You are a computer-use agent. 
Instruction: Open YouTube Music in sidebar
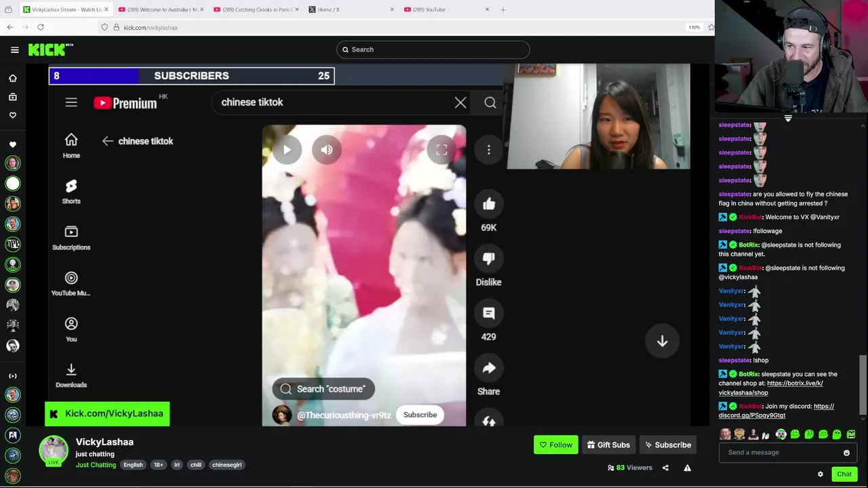71,284
